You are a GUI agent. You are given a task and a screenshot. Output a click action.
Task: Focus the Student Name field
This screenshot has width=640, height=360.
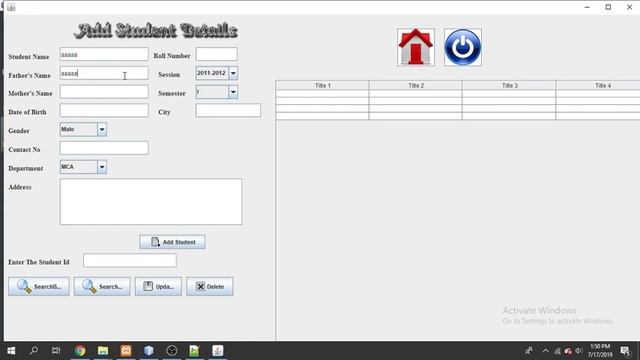coord(104,54)
